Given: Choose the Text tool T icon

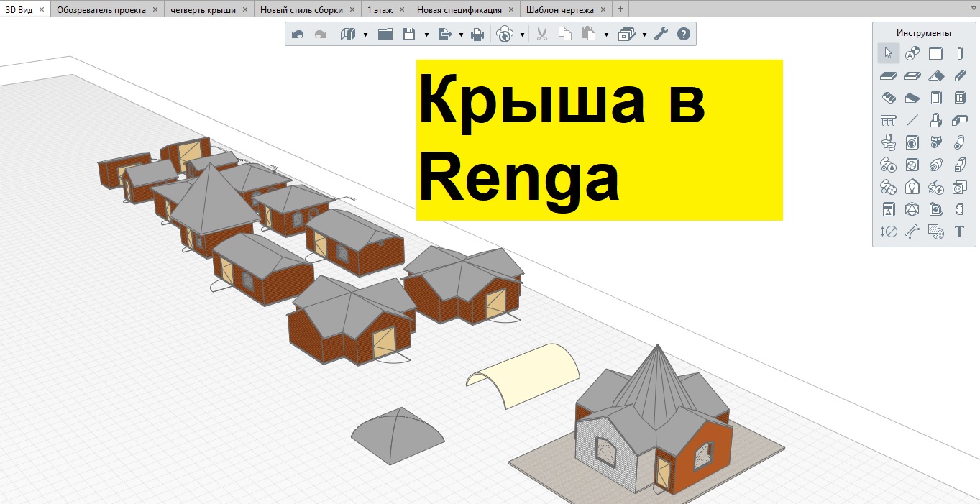Looking at the screenshot, I should [x=959, y=232].
